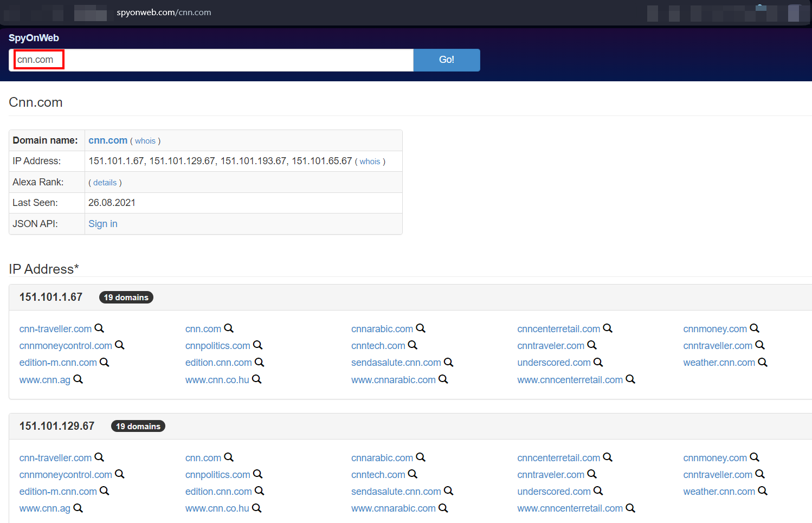812x523 pixels.
Task: Open cnn.com link in Domain name row
Action: pos(108,140)
